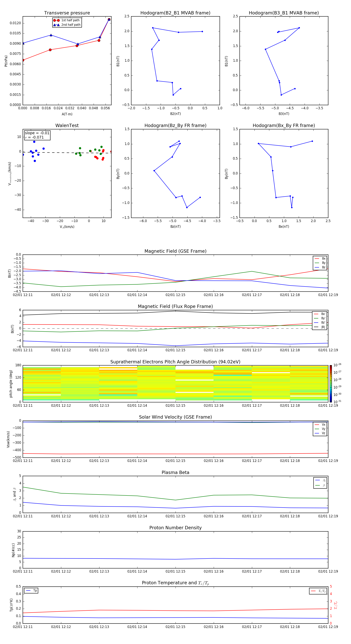Select the 'Vx' legend entry
The image size is (351, 644).
click(x=320, y=424)
